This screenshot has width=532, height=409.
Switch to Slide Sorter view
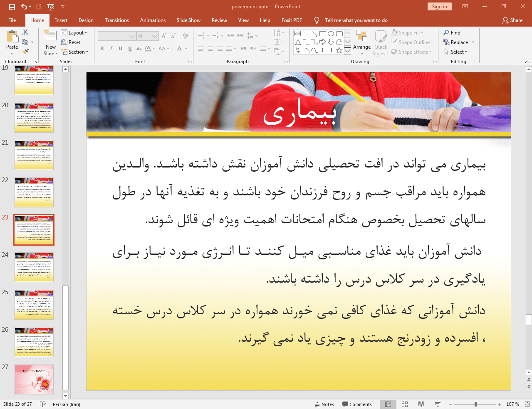click(x=405, y=404)
